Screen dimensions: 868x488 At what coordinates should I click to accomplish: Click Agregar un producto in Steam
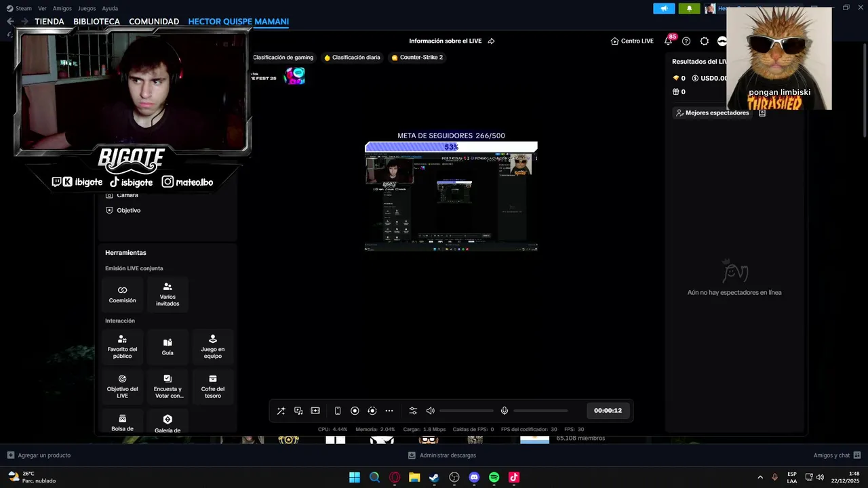click(x=39, y=455)
